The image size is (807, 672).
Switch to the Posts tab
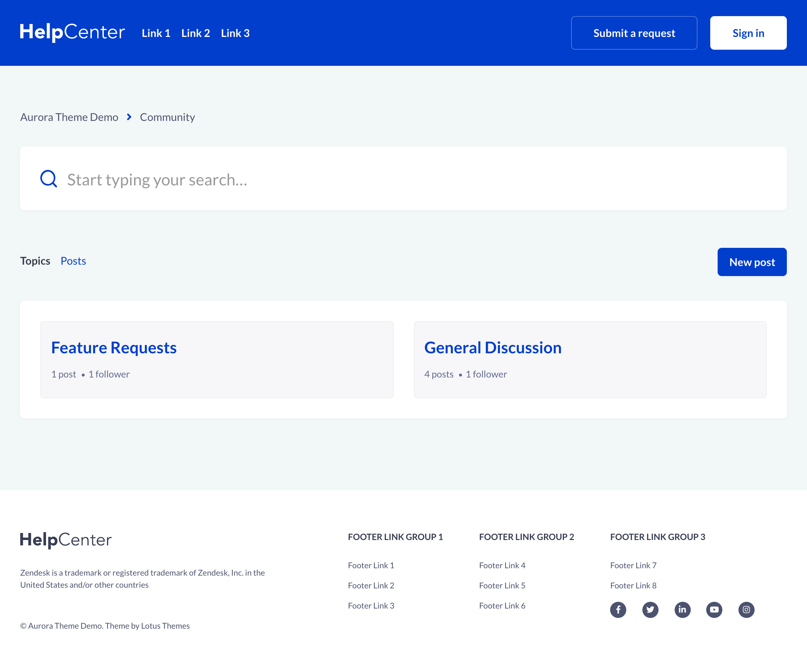tap(73, 261)
